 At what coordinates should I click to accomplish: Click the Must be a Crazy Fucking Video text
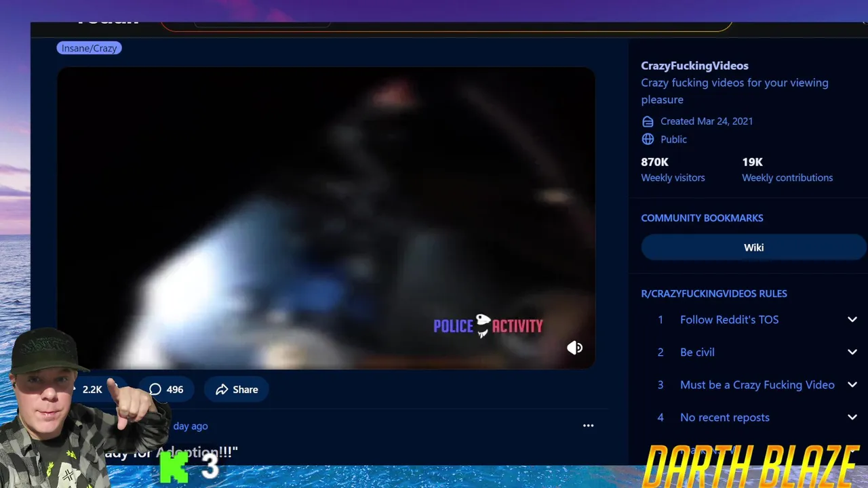click(x=757, y=384)
